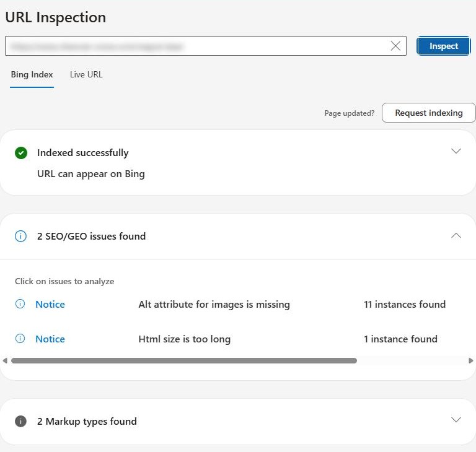This screenshot has height=452, width=476.
Task: Click the 'Indexed successfully' heading text
Action: coord(82,153)
